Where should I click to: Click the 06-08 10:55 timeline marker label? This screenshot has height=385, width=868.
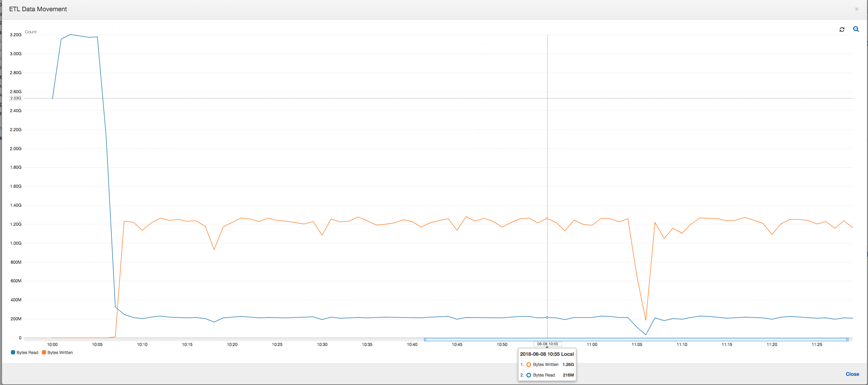click(547, 344)
